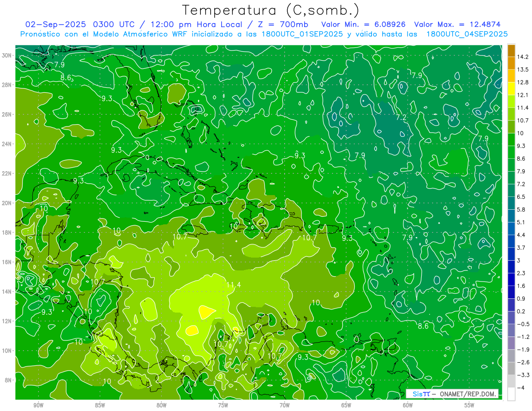Click the "Temperatura (C,somb.)" title
The height and width of the screenshot is (411, 532).
coord(270,10)
